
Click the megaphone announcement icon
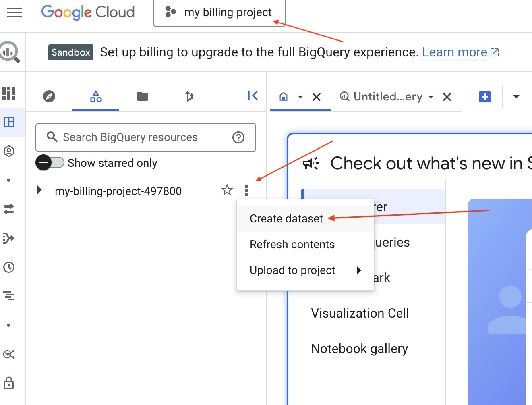tap(311, 163)
